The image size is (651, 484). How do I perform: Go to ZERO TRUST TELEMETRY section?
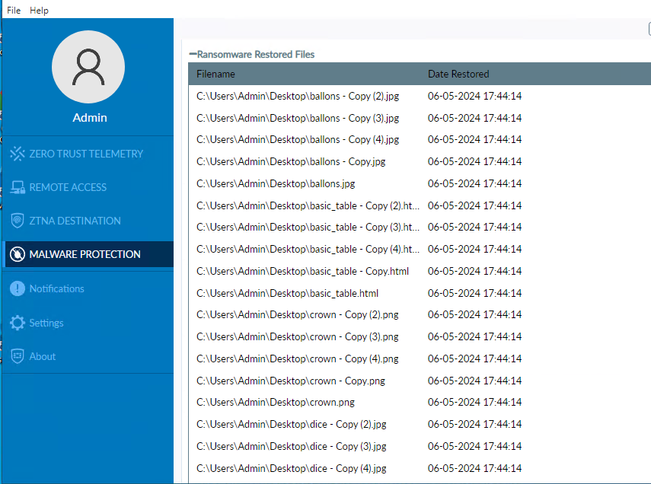tap(88, 154)
